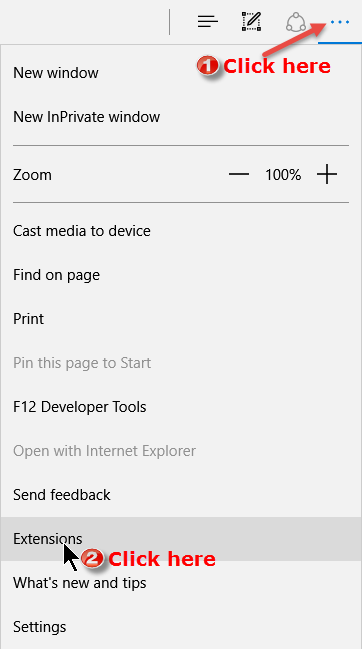362x649 pixels.
Task: Increase zoom with the plus button
Action: coord(327,174)
